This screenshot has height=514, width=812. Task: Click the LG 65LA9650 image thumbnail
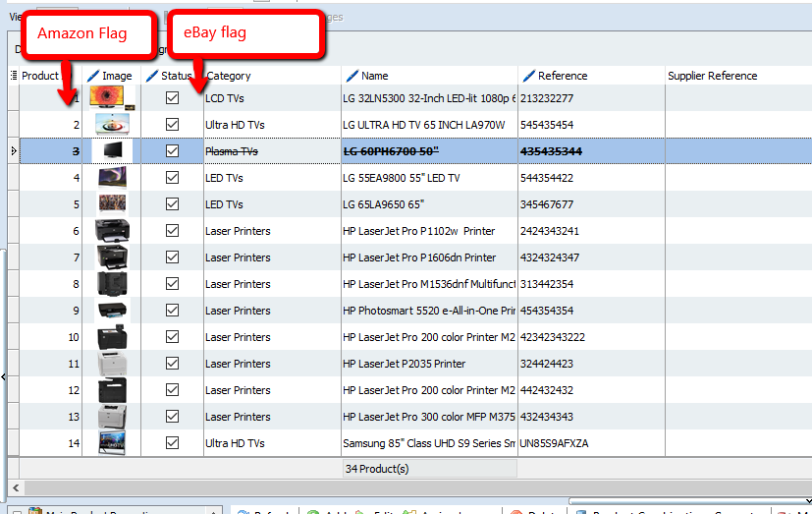pos(112,204)
